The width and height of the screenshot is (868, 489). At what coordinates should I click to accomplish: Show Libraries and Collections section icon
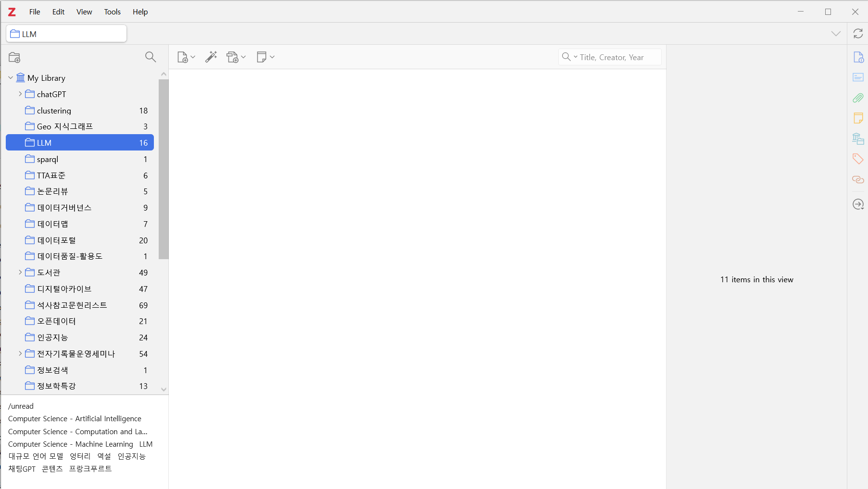tap(858, 138)
